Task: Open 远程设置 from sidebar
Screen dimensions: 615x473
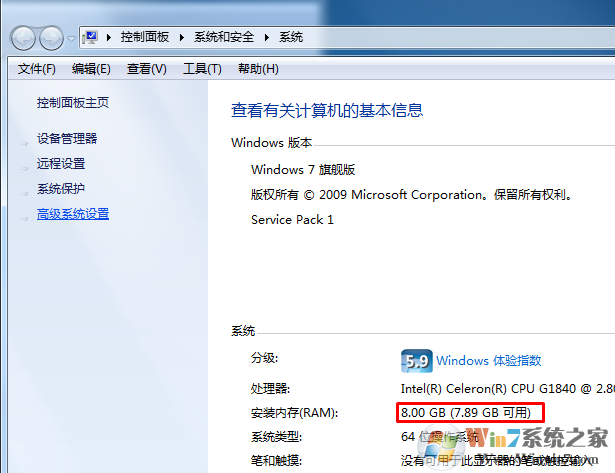Action: pyautogui.click(x=61, y=164)
